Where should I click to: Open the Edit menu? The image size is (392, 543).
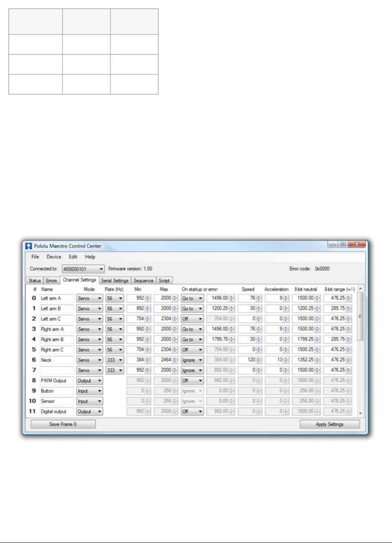73,257
